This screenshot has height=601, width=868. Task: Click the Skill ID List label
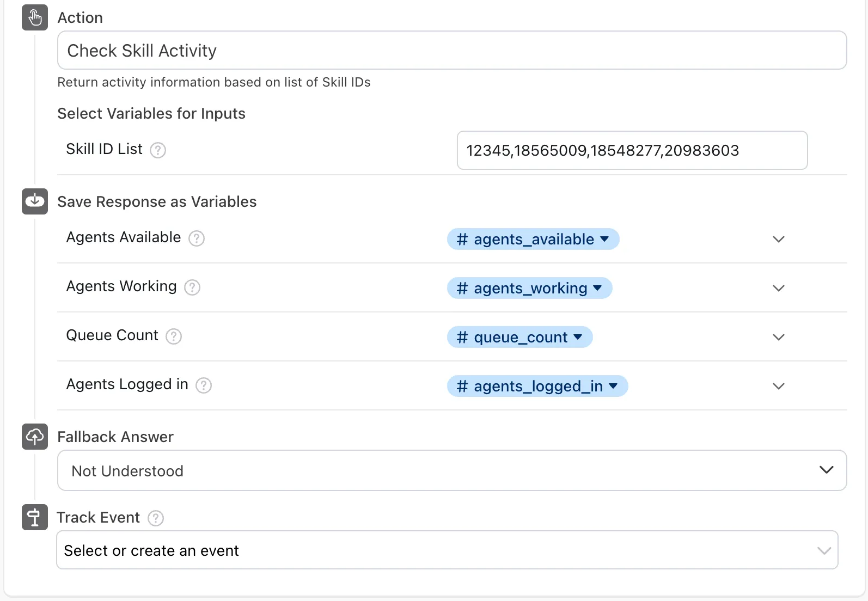(105, 149)
